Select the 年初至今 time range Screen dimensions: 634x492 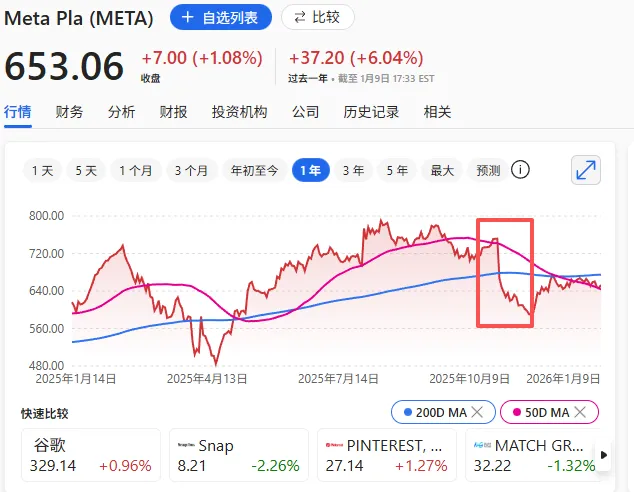[x=254, y=171]
